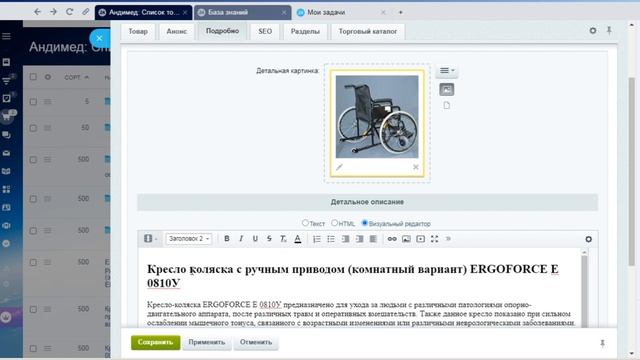Open the Заголовок 2 style dropdown

[x=189, y=239]
